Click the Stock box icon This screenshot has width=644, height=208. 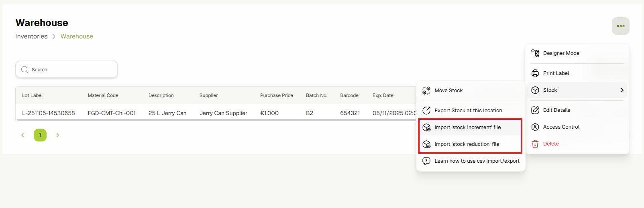tap(535, 90)
